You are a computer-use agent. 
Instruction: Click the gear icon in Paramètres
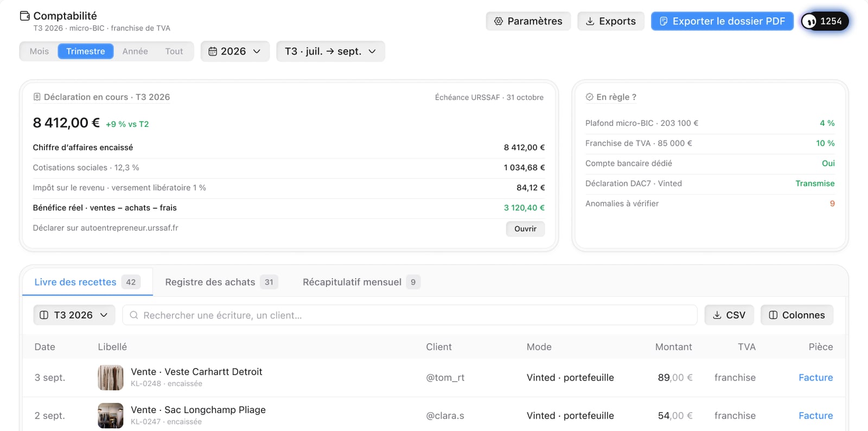point(499,21)
